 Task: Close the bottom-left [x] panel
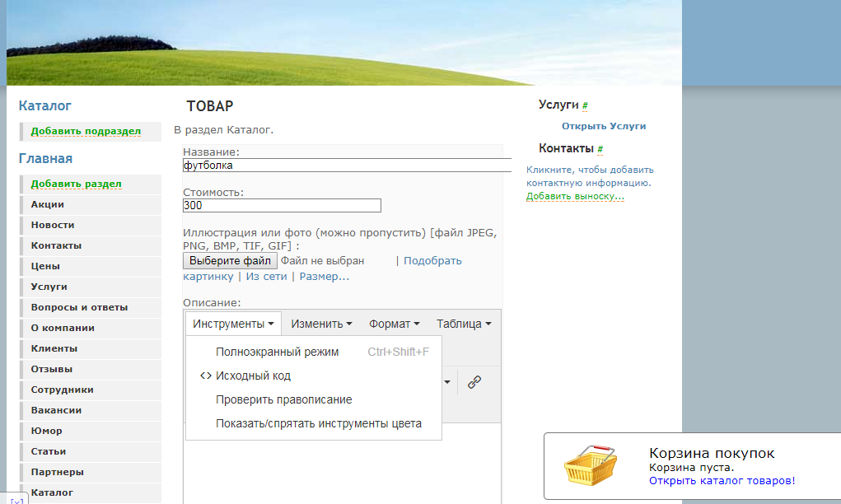(16, 501)
